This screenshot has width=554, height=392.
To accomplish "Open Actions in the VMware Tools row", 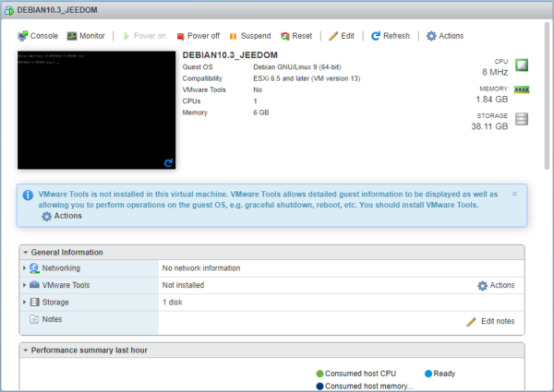I will (x=496, y=285).
